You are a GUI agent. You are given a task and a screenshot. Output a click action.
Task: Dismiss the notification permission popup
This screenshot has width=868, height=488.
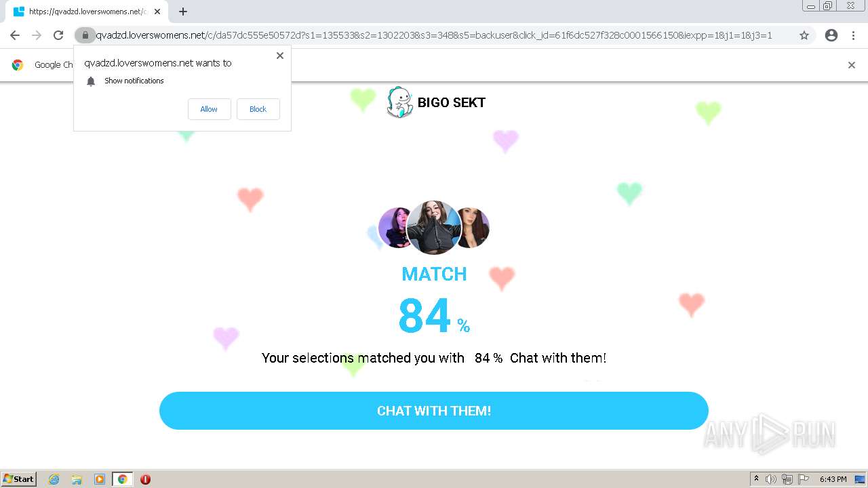click(x=280, y=56)
